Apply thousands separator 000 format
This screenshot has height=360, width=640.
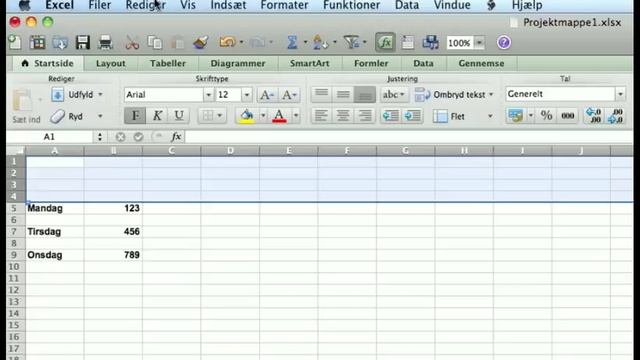(x=568, y=116)
